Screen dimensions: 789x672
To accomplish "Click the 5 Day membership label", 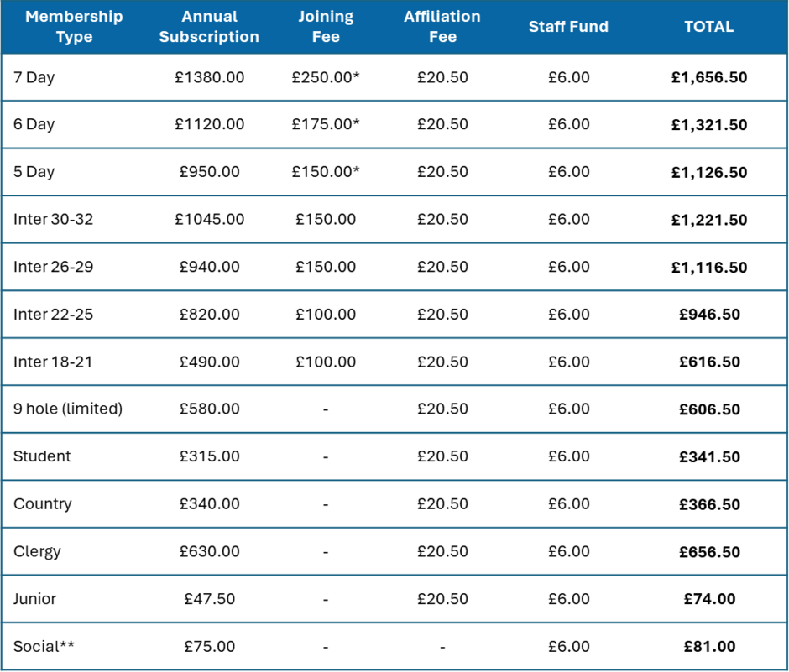I will pyautogui.click(x=34, y=172).
